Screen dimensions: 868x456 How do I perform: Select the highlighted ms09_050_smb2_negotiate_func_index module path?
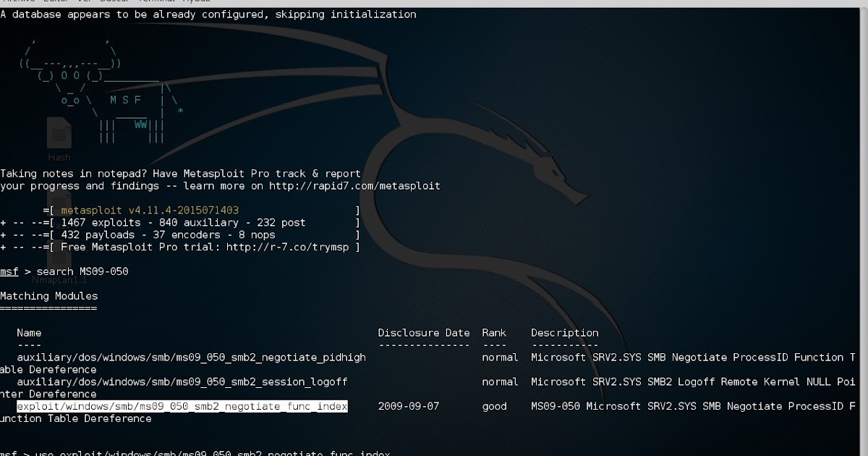click(x=182, y=406)
